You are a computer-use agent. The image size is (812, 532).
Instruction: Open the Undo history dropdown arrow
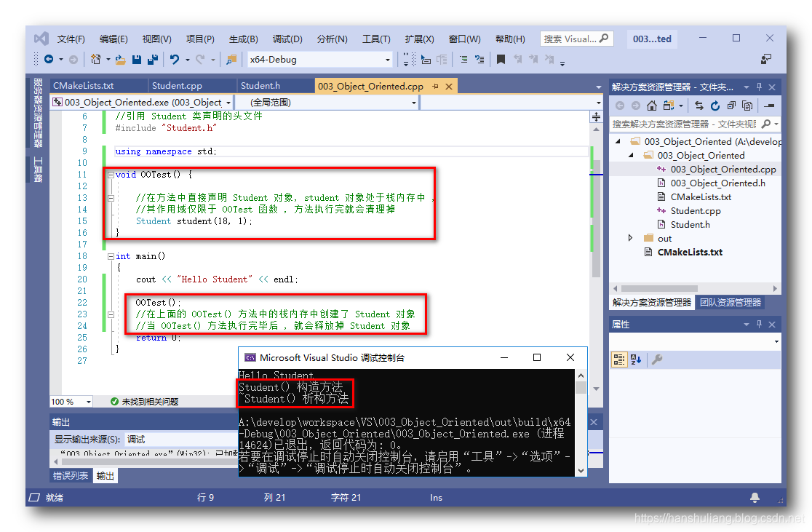click(188, 60)
